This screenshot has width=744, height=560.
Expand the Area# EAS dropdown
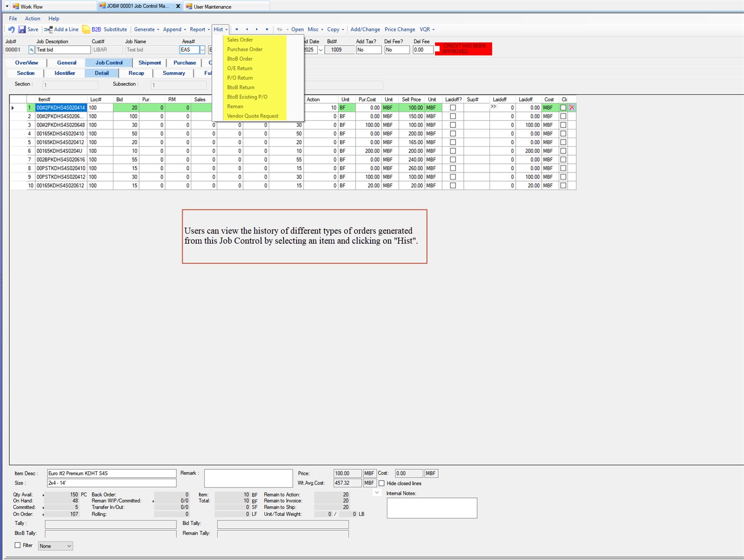tap(203, 50)
